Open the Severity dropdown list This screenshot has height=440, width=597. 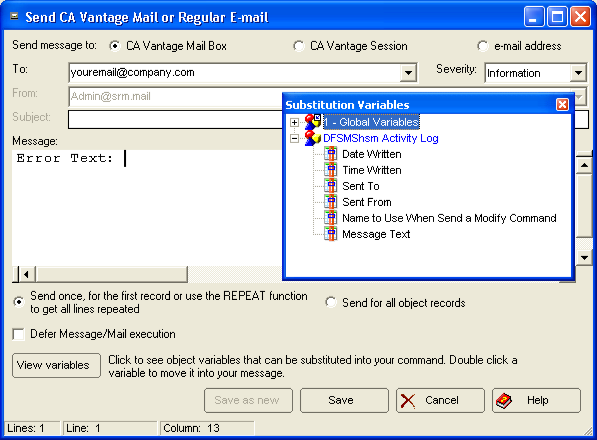[578, 73]
